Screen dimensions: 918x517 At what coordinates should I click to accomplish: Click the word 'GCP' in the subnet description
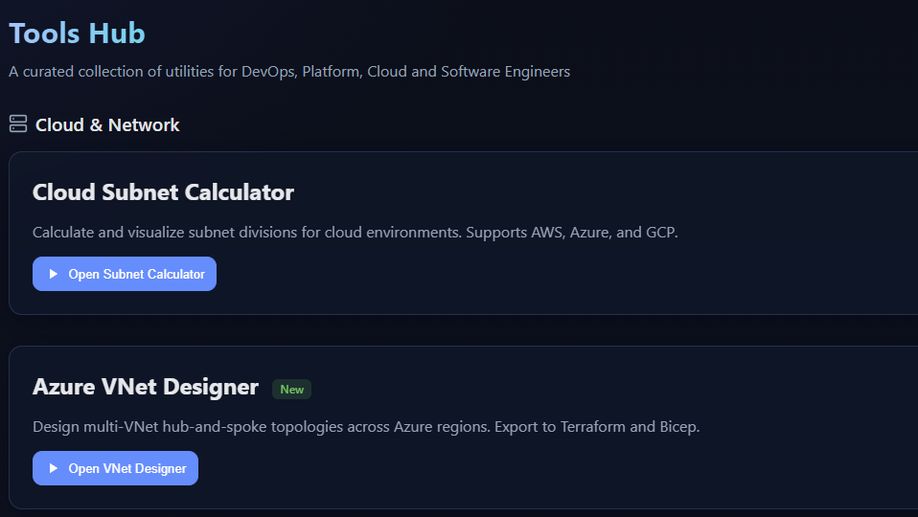[659, 232]
